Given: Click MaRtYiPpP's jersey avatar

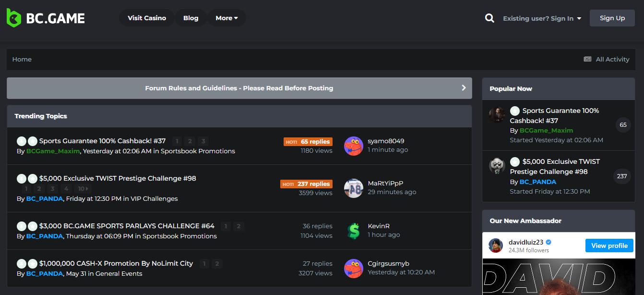Looking at the screenshot, I should pyautogui.click(x=354, y=188).
